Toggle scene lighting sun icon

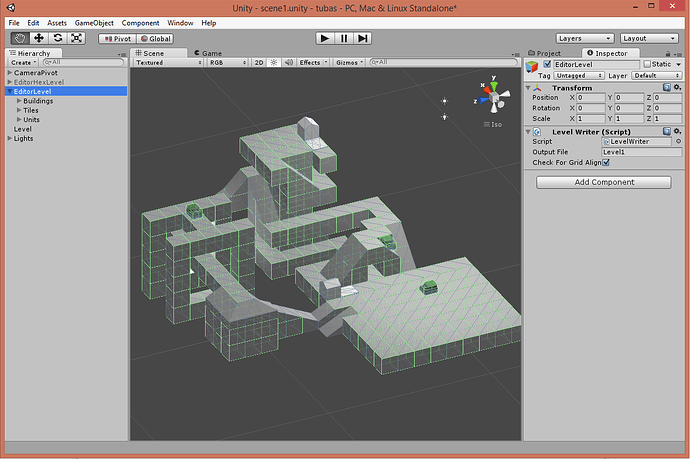click(273, 62)
